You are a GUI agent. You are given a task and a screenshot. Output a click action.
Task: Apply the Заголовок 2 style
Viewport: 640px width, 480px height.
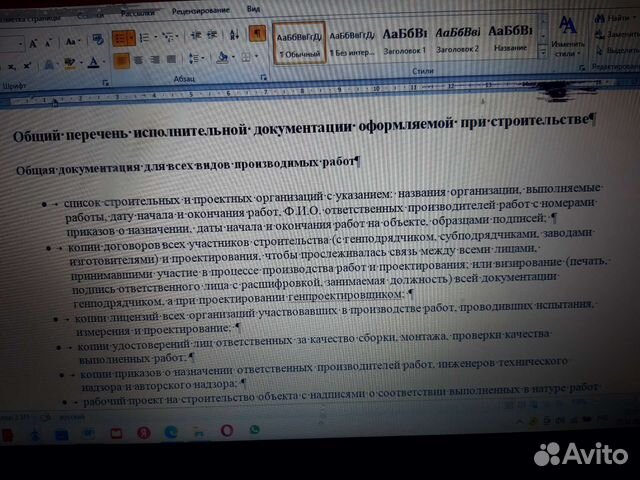(457, 40)
